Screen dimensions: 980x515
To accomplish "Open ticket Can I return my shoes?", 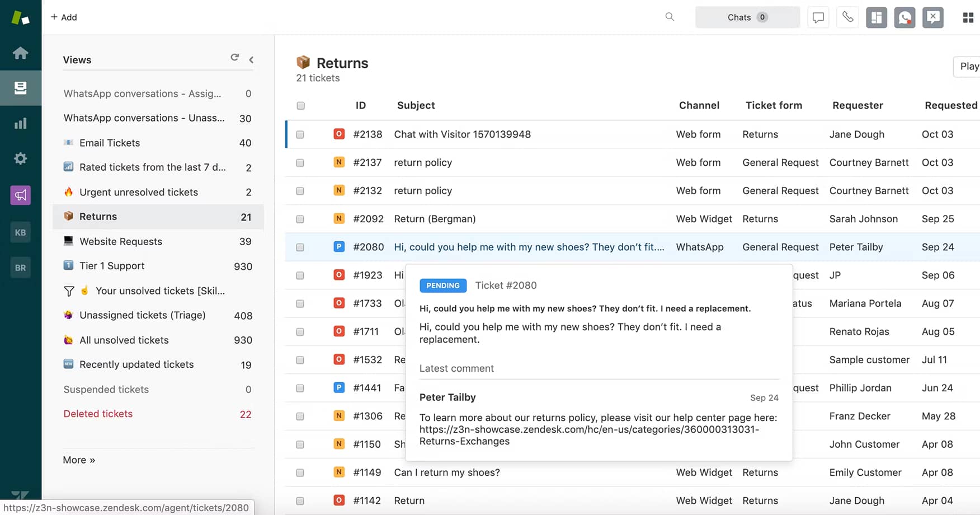I will pos(447,472).
